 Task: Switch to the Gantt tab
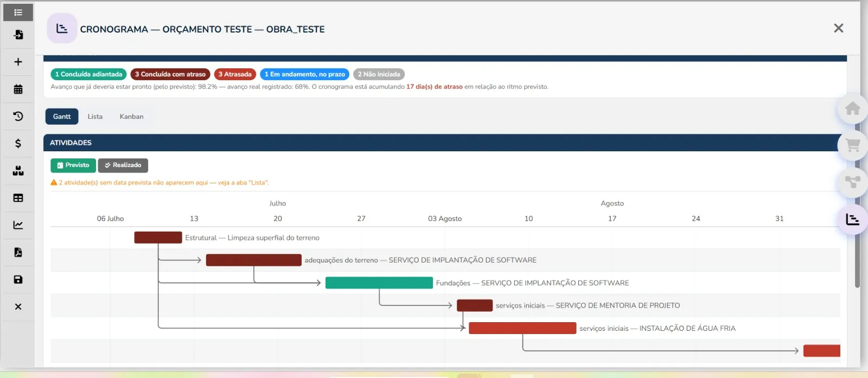click(62, 117)
